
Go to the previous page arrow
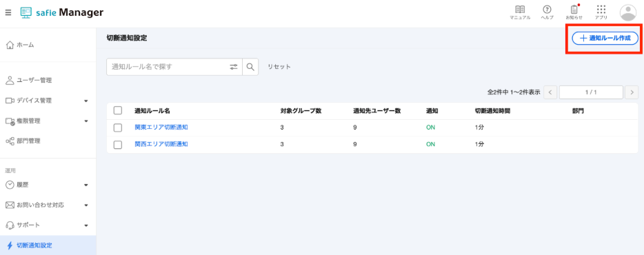[550, 92]
